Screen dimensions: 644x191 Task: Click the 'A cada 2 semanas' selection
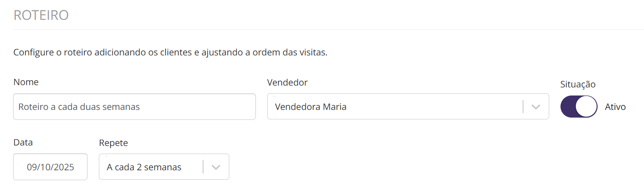[x=144, y=167]
